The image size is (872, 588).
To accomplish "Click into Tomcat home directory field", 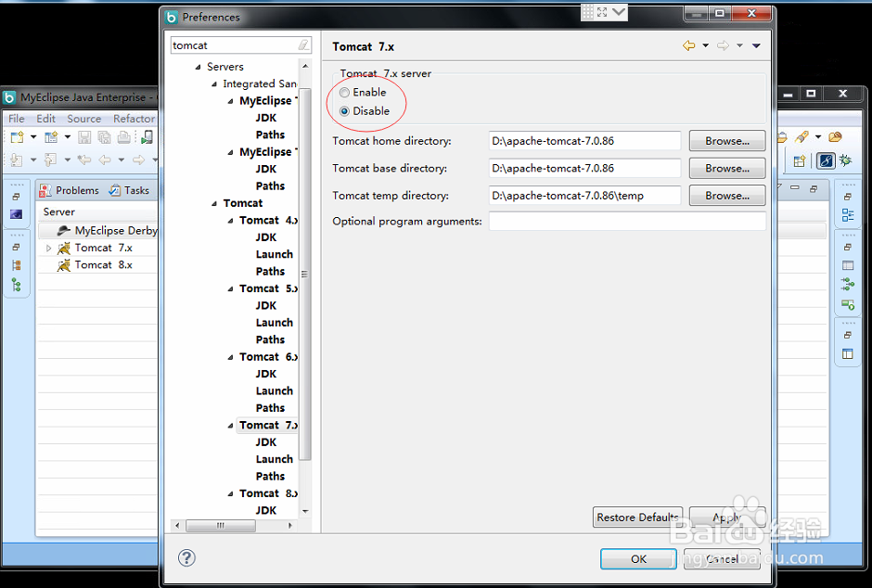I will click(x=584, y=141).
